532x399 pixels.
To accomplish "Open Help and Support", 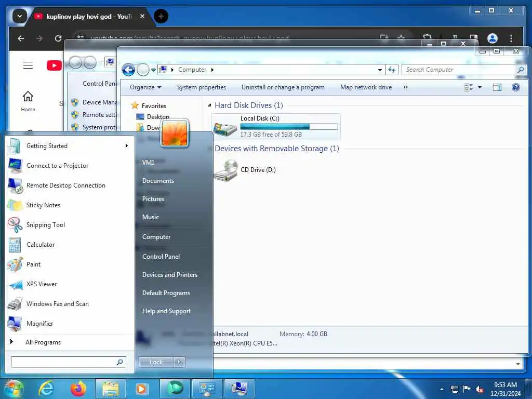I will (167, 311).
